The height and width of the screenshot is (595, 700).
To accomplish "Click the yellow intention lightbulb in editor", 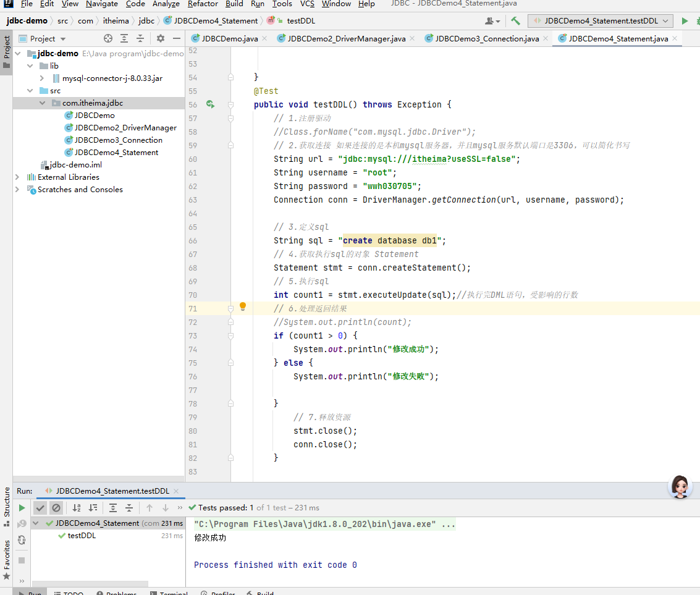I will tap(243, 306).
